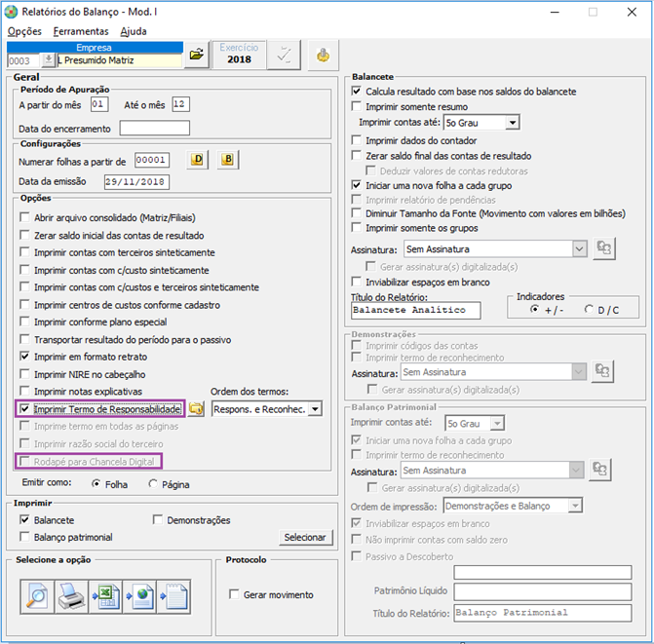The width and height of the screenshot is (654, 644).
Task: Click the printer icon
Action: point(71,597)
